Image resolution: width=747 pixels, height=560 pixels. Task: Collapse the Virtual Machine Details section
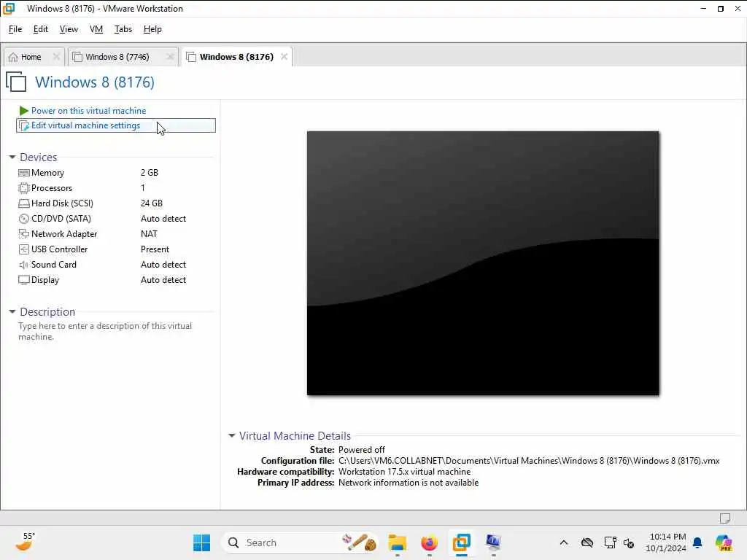point(231,436)
